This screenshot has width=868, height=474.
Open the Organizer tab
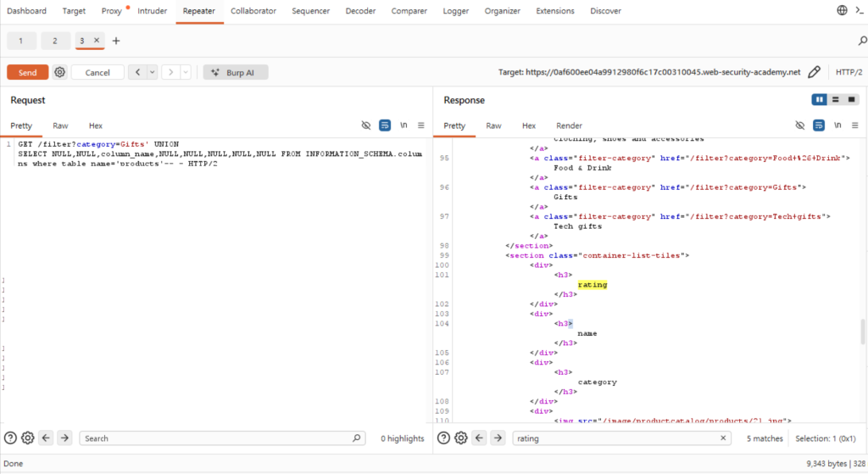click(502, 11)
